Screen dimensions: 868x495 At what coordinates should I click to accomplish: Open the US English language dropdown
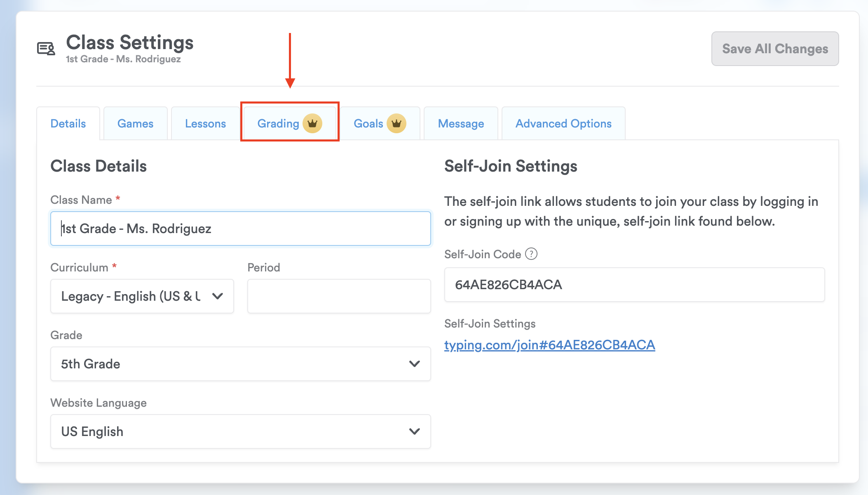pyautogui.click(x=231, y=431)
